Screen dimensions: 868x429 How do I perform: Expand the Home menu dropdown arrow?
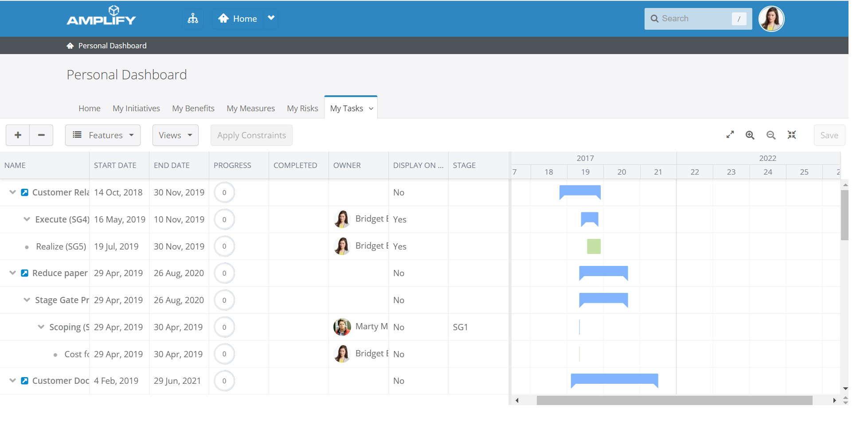271,18
